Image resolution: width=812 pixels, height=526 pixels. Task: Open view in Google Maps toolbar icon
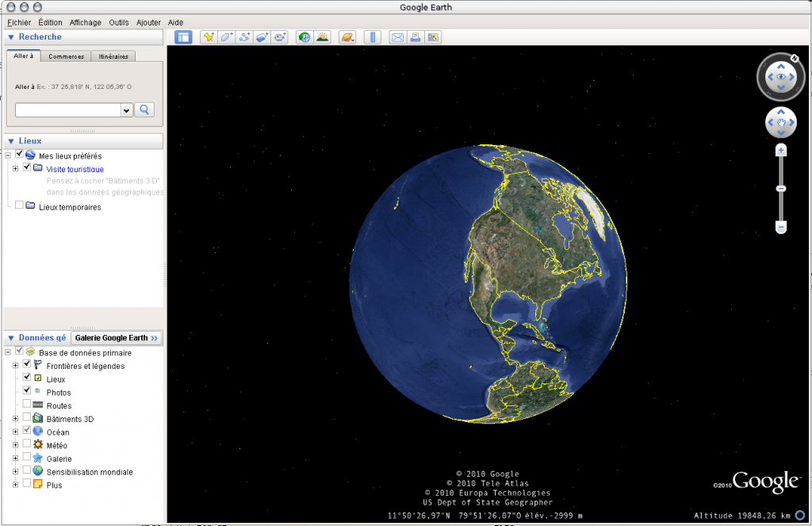[433, 37]
